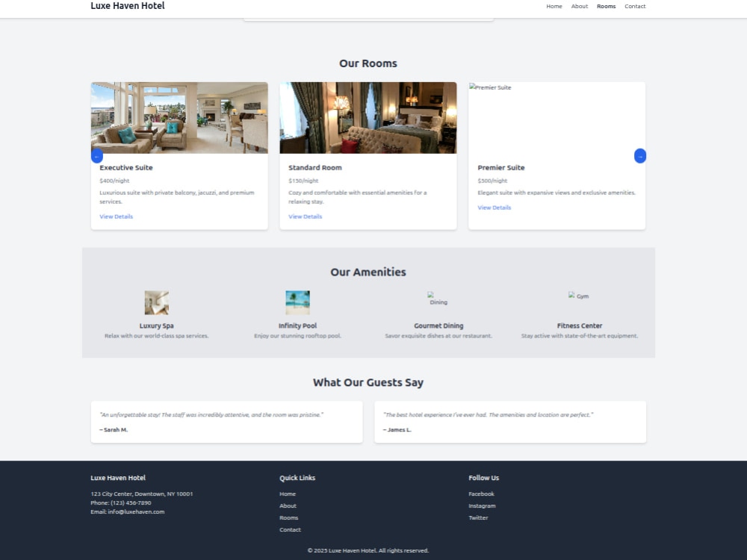Click the phone number (123) 456-7890
Screen dimensions: 747x560
point(131,503)
